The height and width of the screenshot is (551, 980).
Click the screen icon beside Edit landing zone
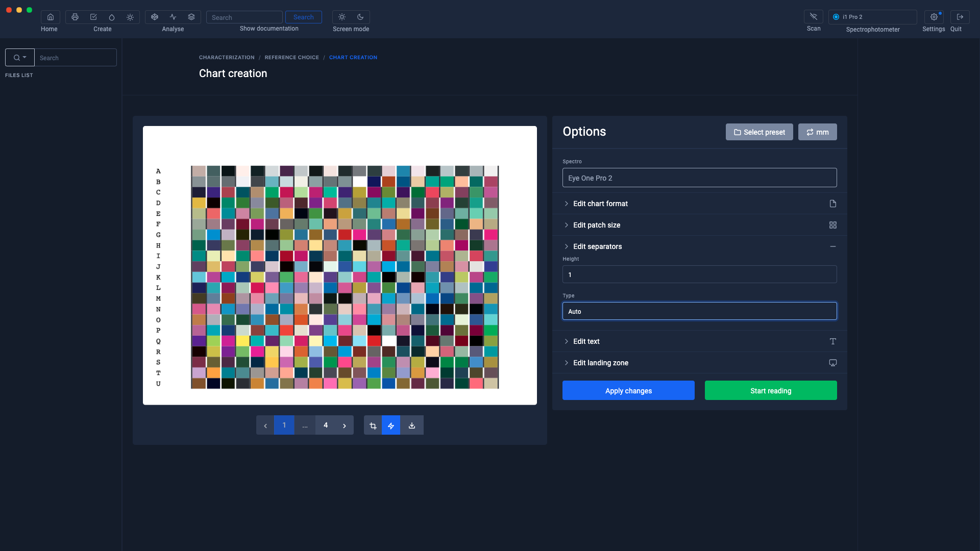pyautogui.click(x=833, y=363)
